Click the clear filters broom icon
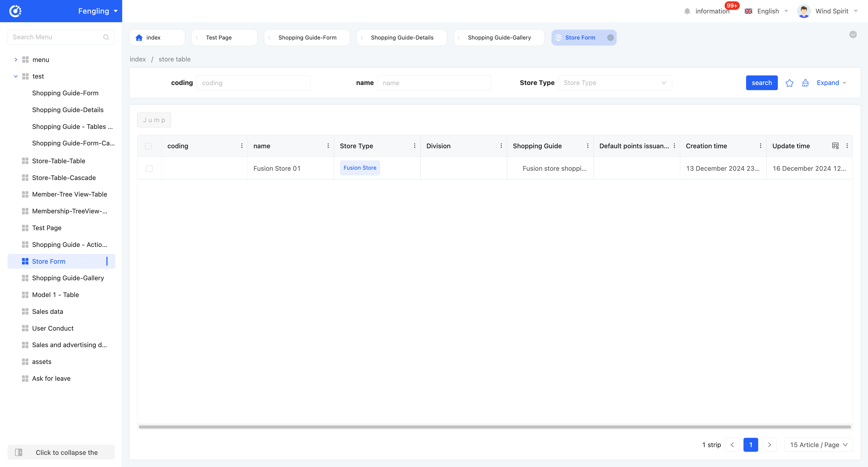 (805, 83)
